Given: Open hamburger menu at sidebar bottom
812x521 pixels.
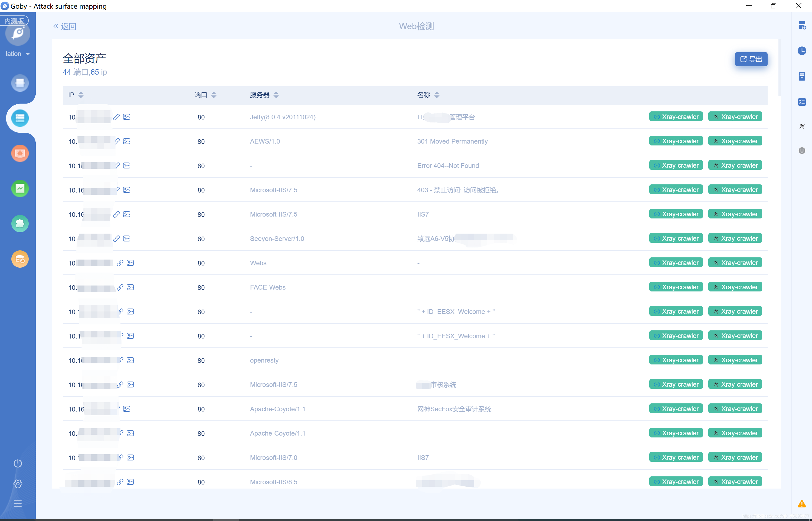Looking at the screenshot, I should point(18,503).
